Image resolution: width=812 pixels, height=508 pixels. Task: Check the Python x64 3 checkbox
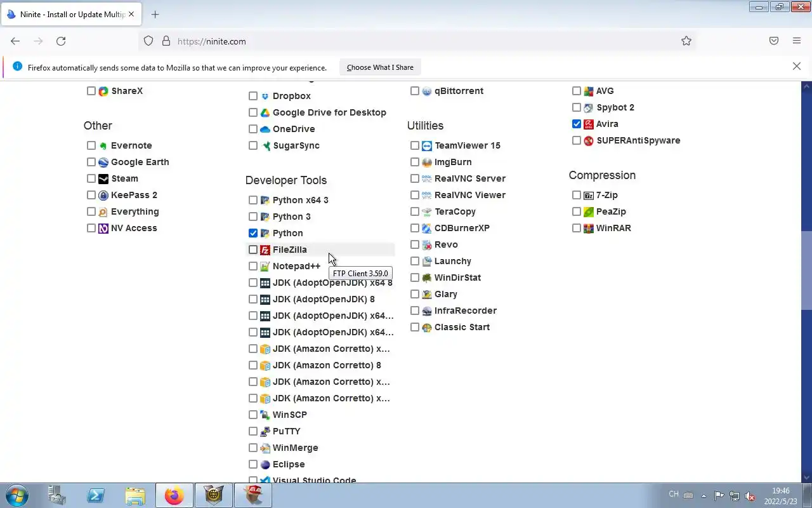(x=253, y=200)
